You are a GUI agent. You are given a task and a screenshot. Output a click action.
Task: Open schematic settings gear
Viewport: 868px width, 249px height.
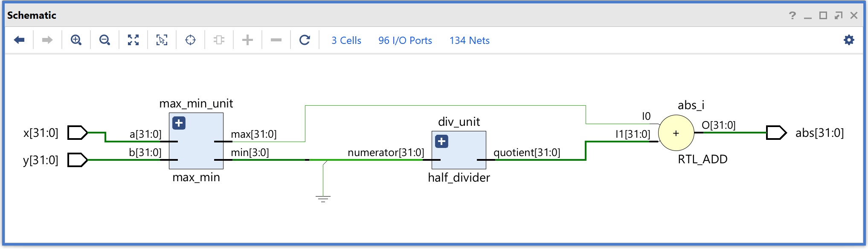tap(849, 40)
